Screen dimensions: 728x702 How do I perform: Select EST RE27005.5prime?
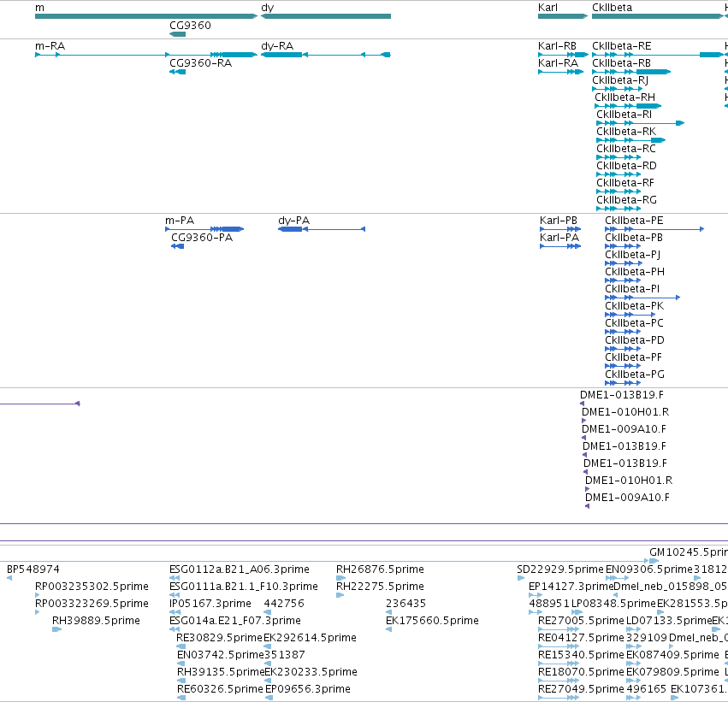581,621
